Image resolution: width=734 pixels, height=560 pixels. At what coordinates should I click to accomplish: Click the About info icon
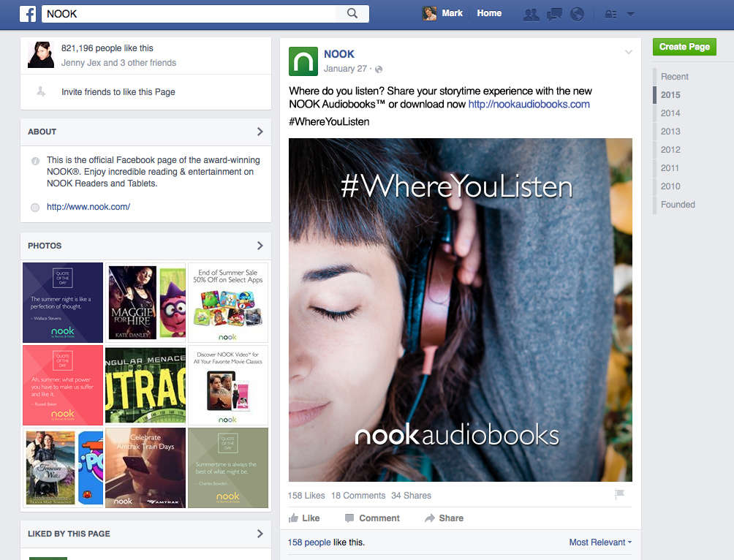click(x=35, y=161)
